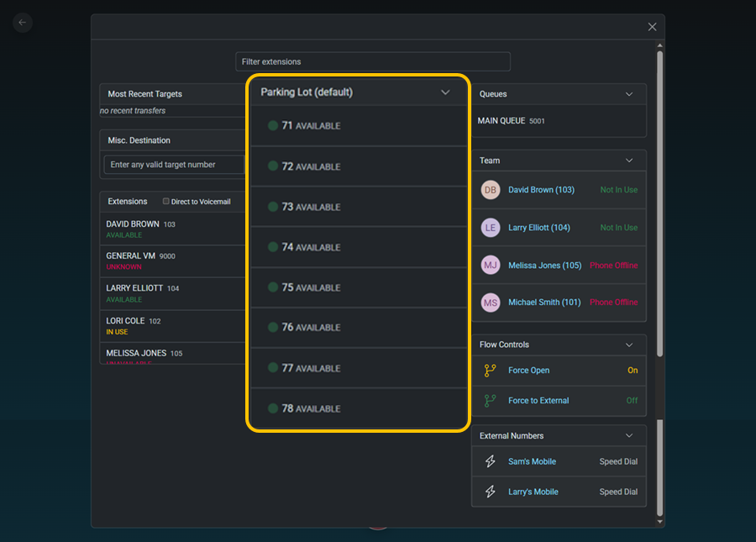The height and width of the screenshot is (542, 756).
Task: Click Larry's Mobile lightning bolt icon
Action: click(x=491, y=492)
